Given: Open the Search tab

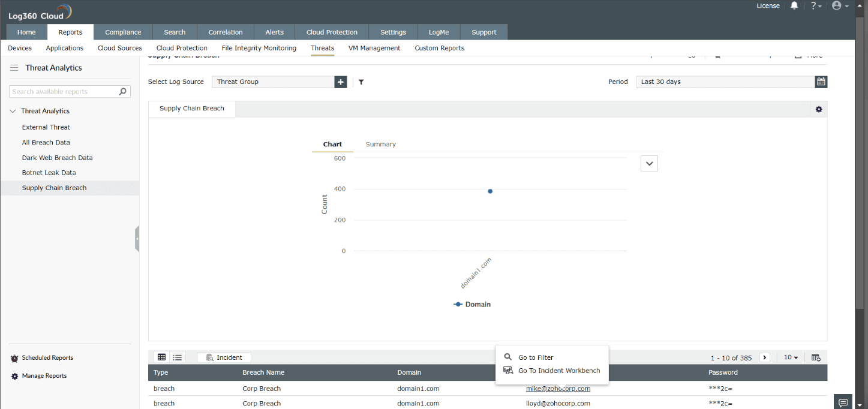Looking at the screenshot, I should click(175, 32).
